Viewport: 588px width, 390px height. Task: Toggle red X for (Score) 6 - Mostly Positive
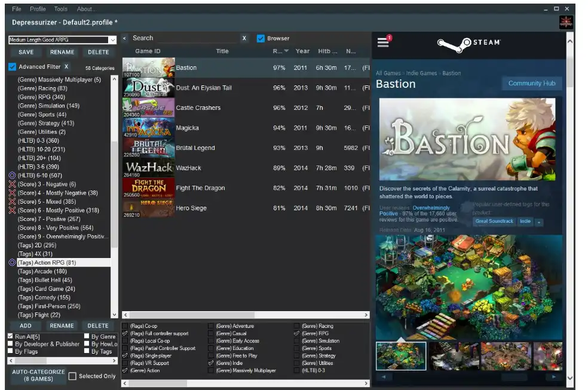tap(12, 210)
